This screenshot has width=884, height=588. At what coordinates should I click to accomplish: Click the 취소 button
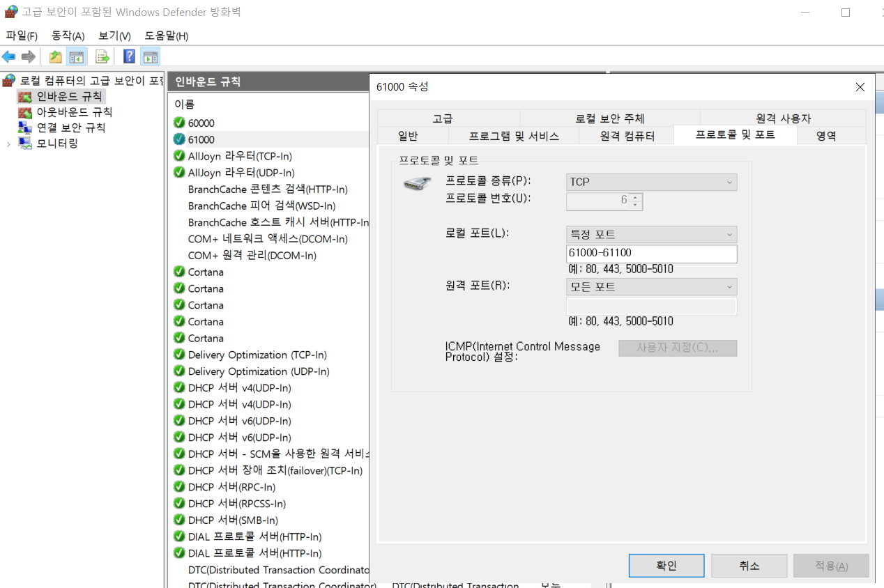coord(749,566)
